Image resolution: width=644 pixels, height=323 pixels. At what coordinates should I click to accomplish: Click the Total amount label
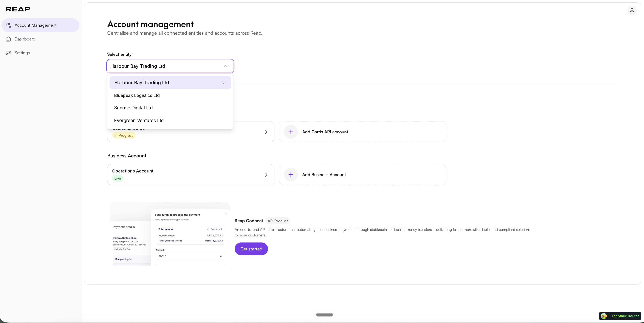tap(166, 229)
